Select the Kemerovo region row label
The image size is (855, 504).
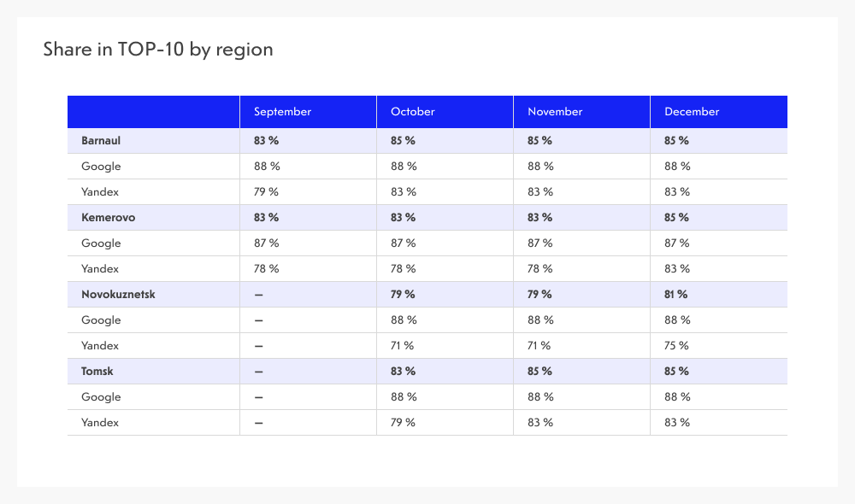[x=108, y=218]
